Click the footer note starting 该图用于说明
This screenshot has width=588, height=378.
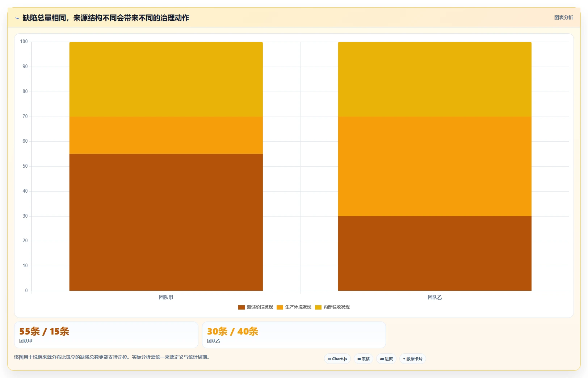pyautogui.click(x=113, y=357)
